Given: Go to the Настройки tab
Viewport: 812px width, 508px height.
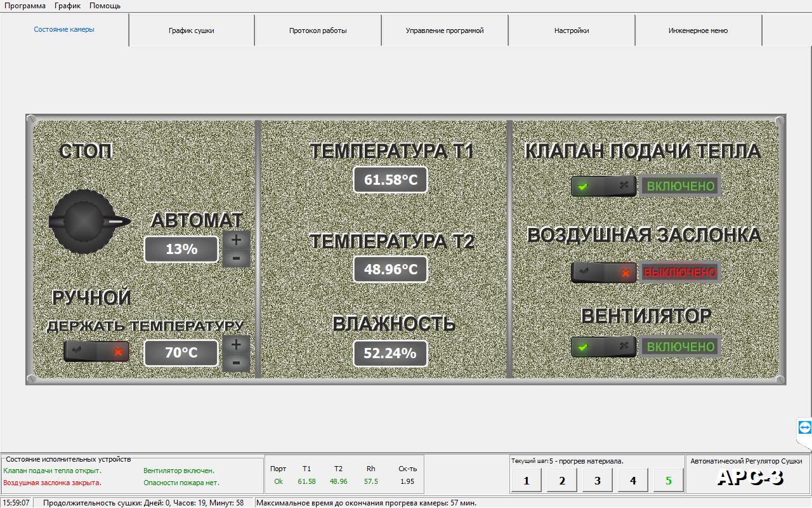Looking at the screenshot, I should 572,30.
